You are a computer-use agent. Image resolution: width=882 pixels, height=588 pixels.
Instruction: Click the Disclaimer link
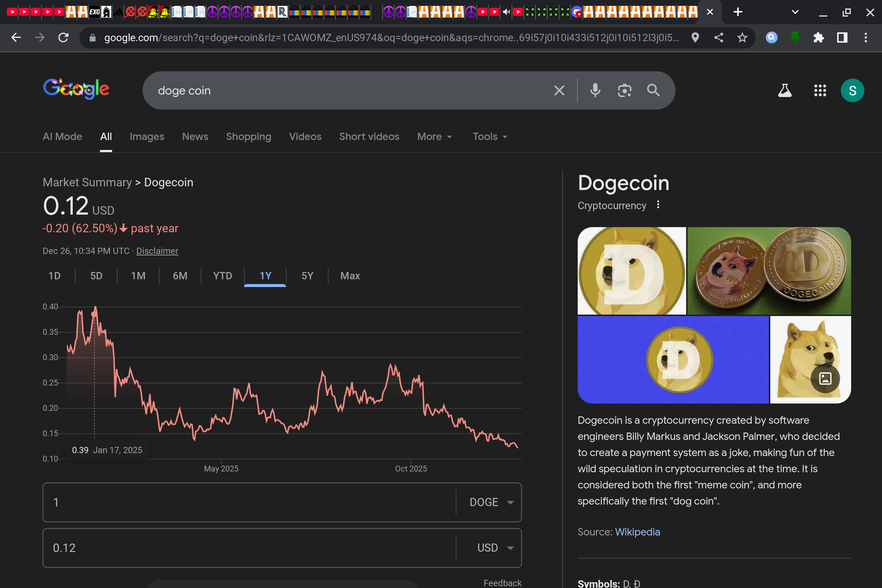[157, 251]
